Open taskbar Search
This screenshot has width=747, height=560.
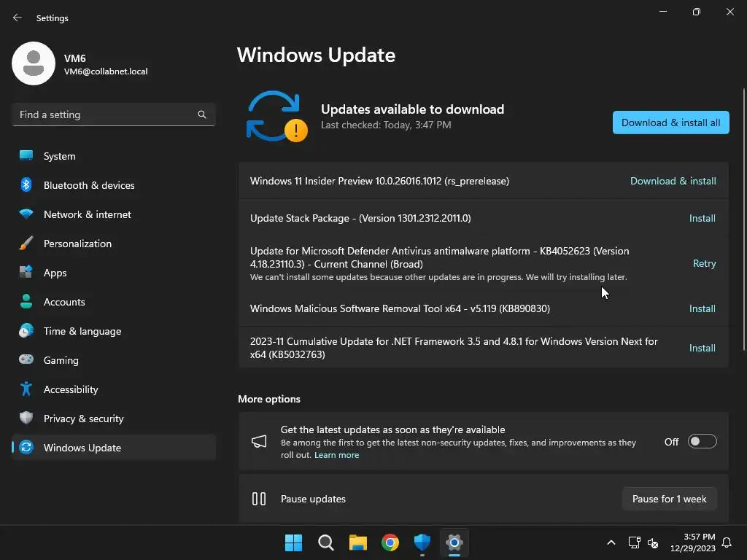point(326,542)
